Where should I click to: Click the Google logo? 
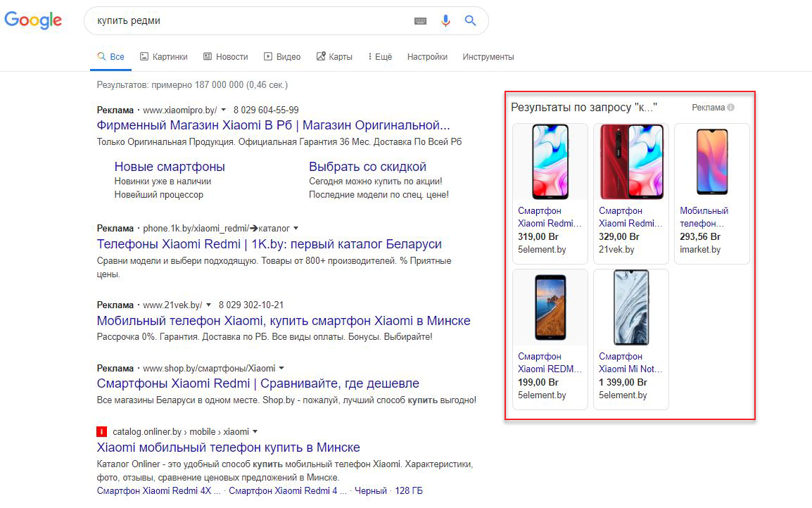point(33,20)
